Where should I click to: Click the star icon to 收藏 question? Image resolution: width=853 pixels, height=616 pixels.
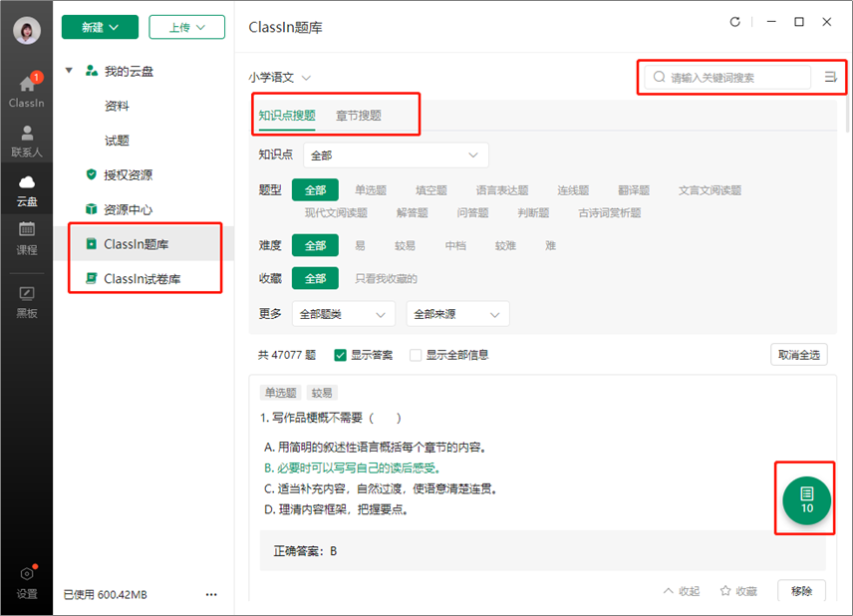725,590
